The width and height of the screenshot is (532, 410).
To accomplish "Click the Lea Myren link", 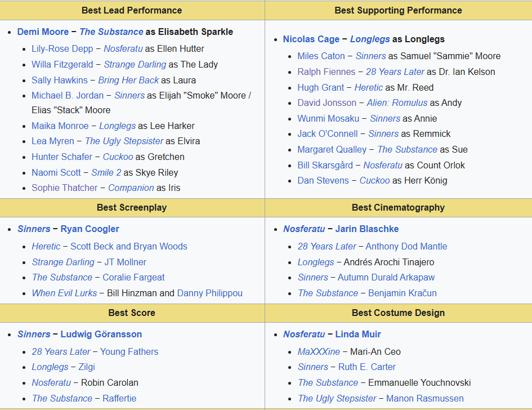I will point(52,141).
